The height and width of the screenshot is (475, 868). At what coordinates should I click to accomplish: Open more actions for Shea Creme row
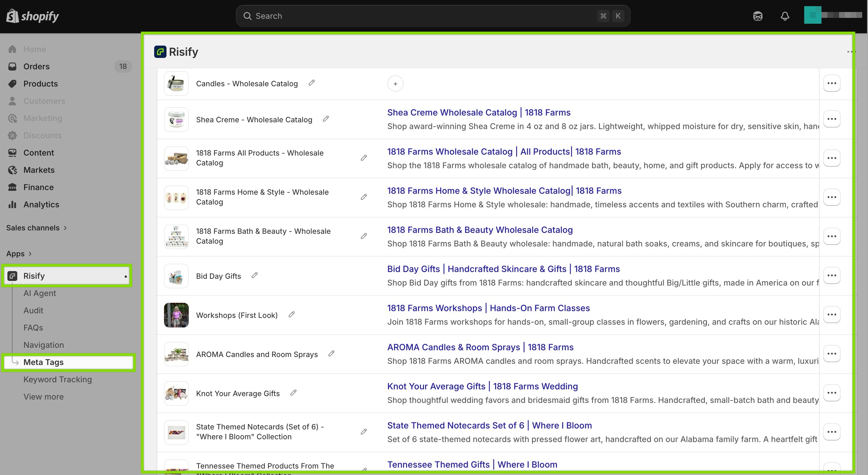click(832, 119)
